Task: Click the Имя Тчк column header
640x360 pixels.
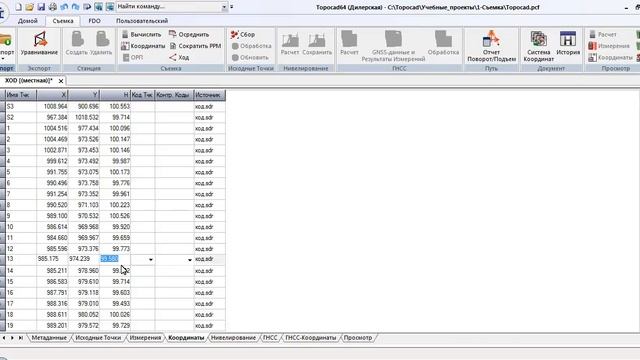Action: pos(21,95)
